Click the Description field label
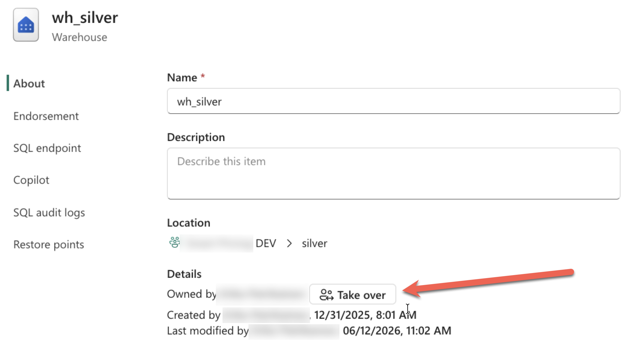Screen dimensions: 644x364 point(196,137)
